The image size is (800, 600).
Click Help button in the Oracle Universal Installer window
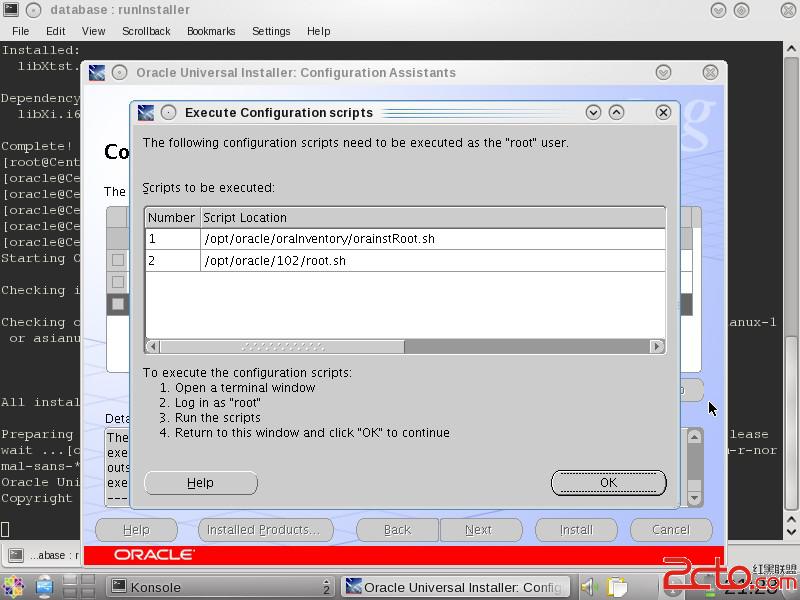tap(136, 530)
